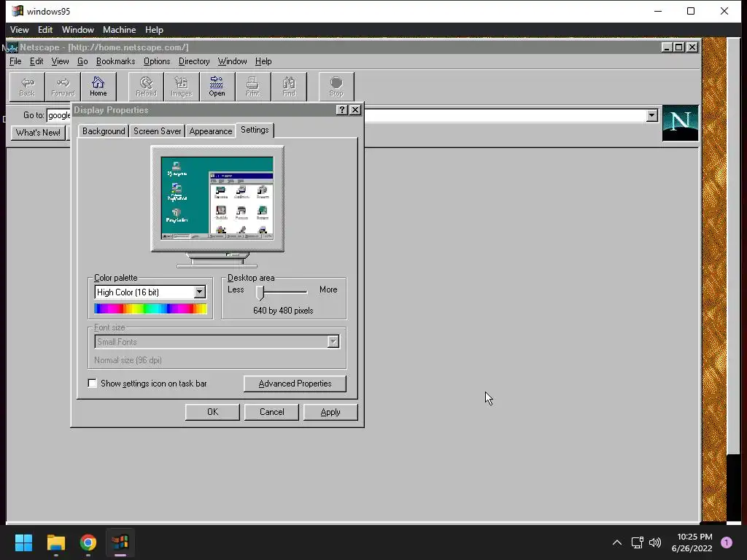Open the Go to URL history dropdown
Screen dimensions: 747x560
point(651,115)
